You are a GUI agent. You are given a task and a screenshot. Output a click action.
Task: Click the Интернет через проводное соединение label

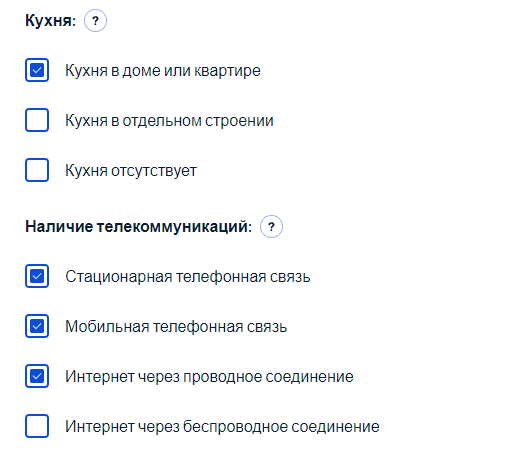pos(209,376)
